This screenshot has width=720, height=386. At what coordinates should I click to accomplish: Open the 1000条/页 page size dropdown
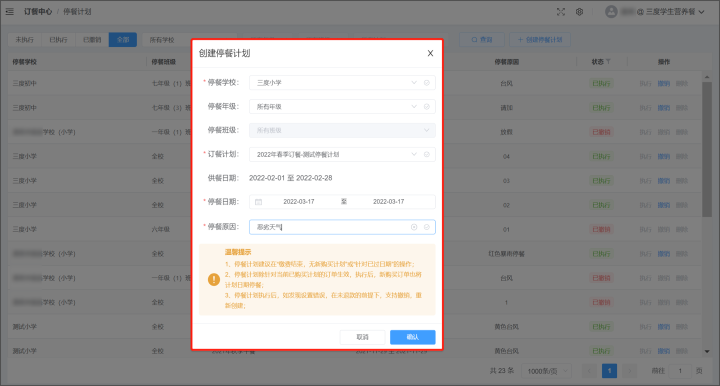[x=546, y=371]
